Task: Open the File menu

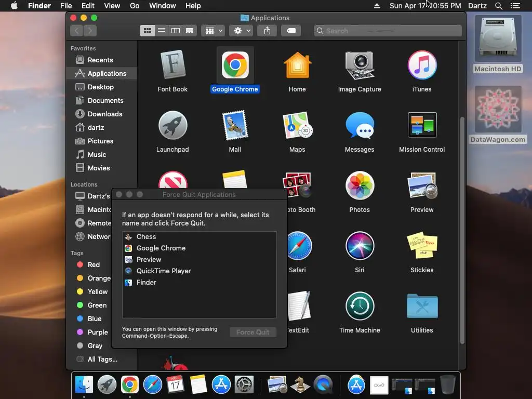Action: click(66, 6)
